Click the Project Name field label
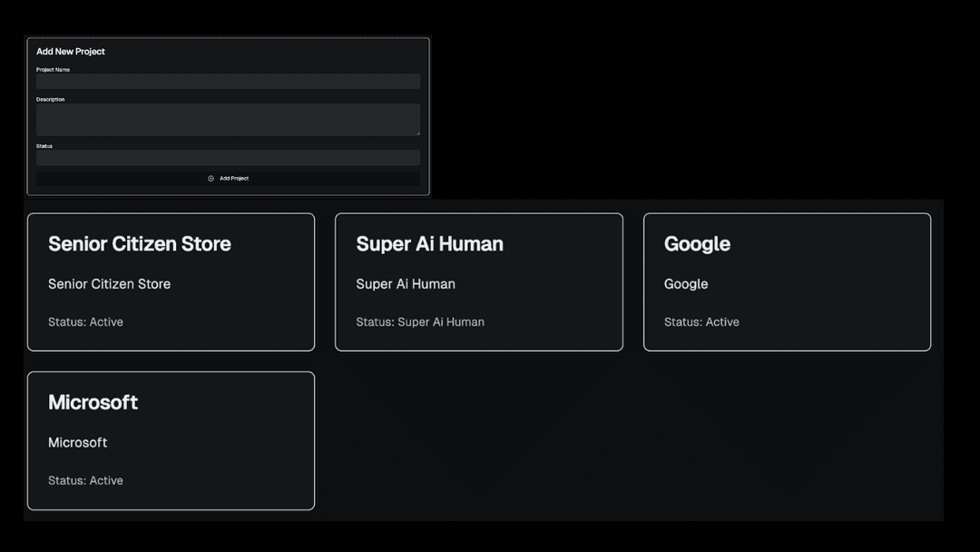 pos(53,70)
